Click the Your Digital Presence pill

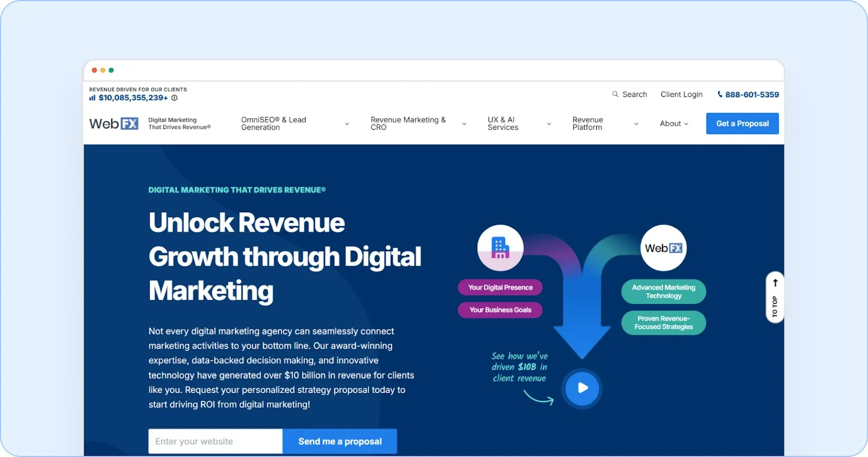coord(500,288)
